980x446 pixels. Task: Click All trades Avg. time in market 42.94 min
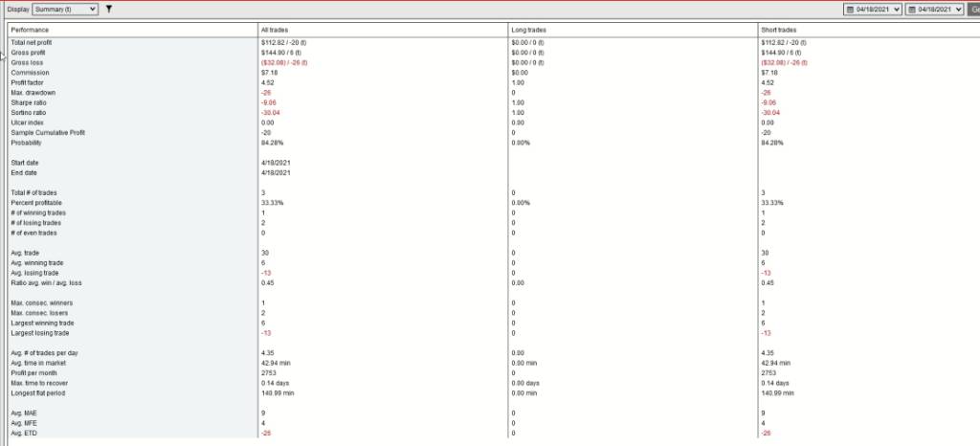tap(276, 363)
